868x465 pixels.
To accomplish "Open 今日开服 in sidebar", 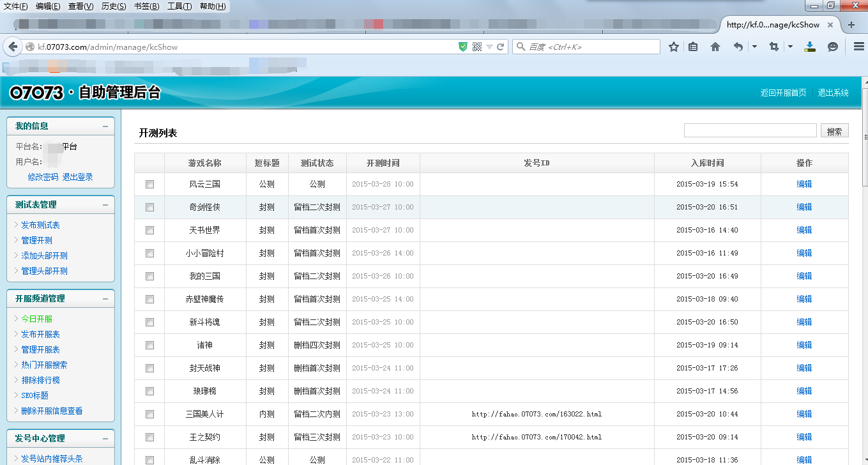I will tap(36, 319).
